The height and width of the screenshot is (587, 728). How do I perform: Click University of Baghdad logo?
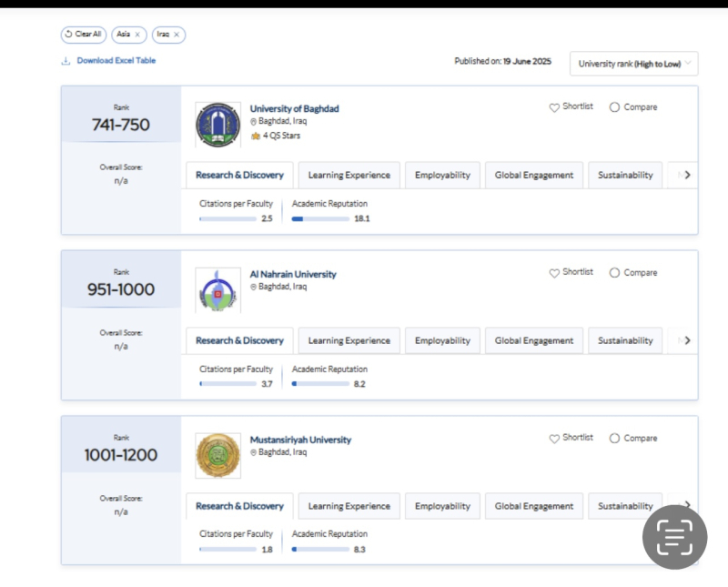[x=217, y=125]
